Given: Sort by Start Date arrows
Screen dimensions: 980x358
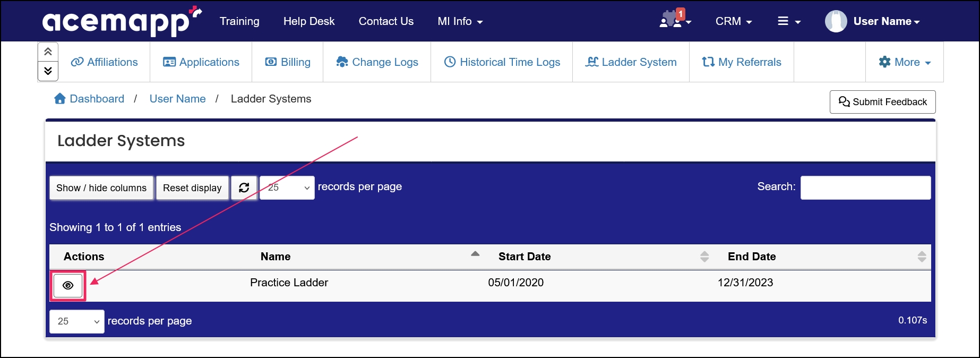Looking at the screenshot, I should [704, 257].
